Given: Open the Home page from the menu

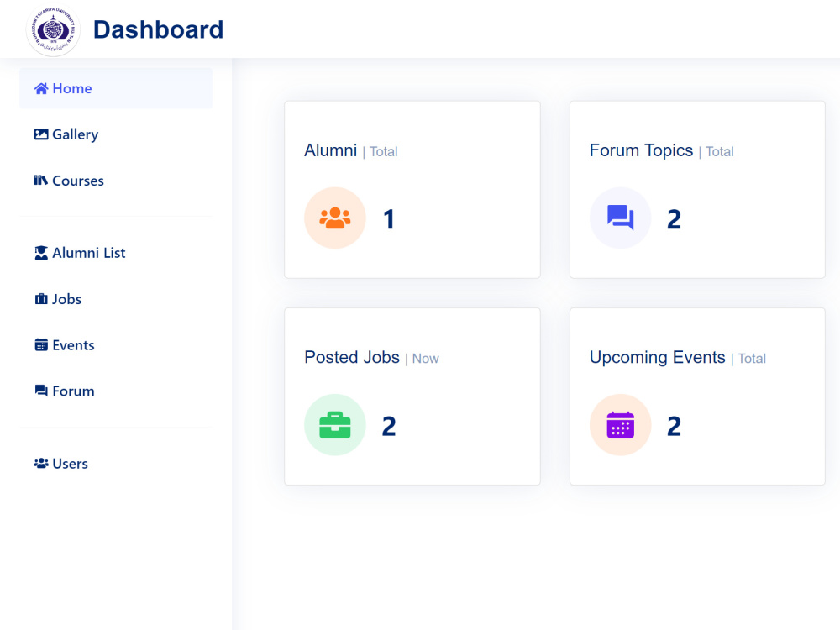Looking at the screenshot, I should tap(71, 88).
